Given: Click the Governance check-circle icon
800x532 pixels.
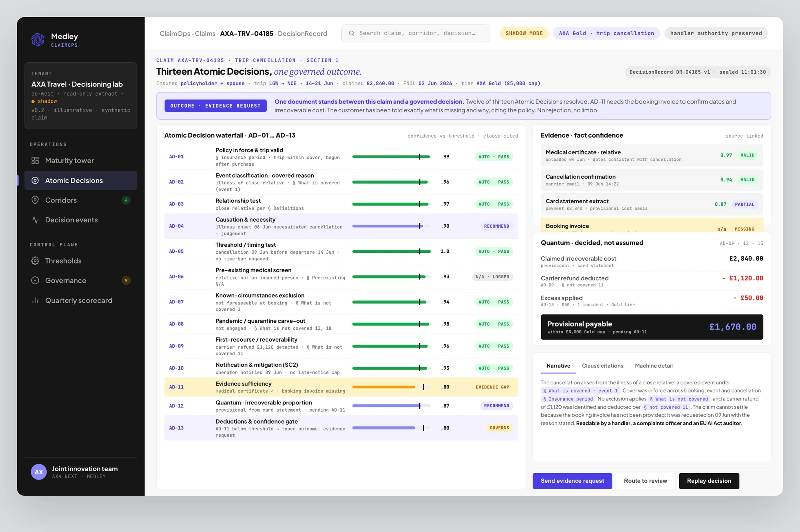Looking at the screenshot, I should [35, 280].
